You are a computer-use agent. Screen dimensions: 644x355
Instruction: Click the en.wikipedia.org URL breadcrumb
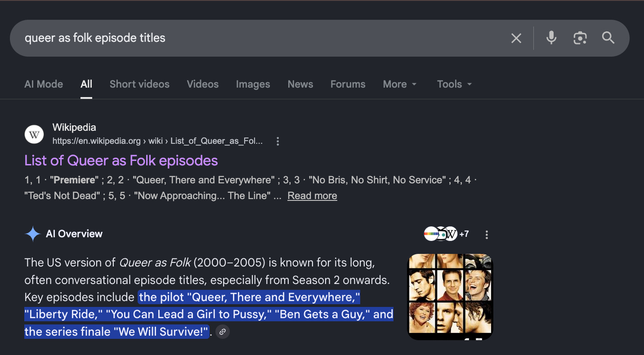tap(157, 141)
